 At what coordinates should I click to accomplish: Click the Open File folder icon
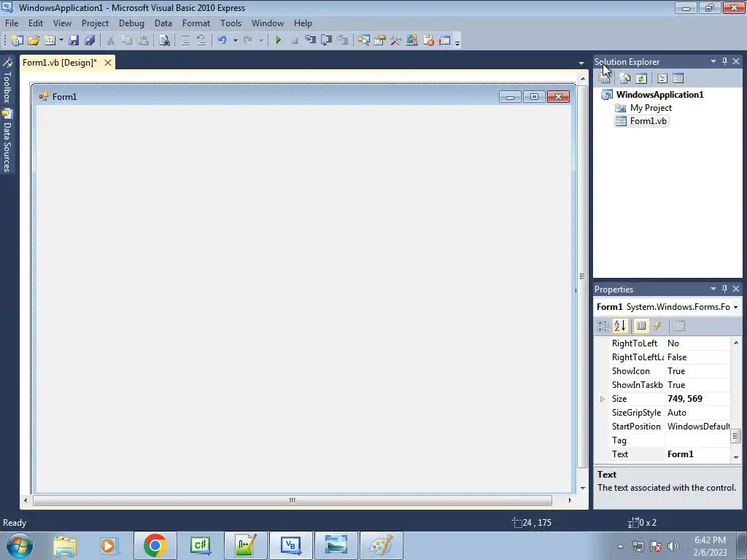click(34, 41)
